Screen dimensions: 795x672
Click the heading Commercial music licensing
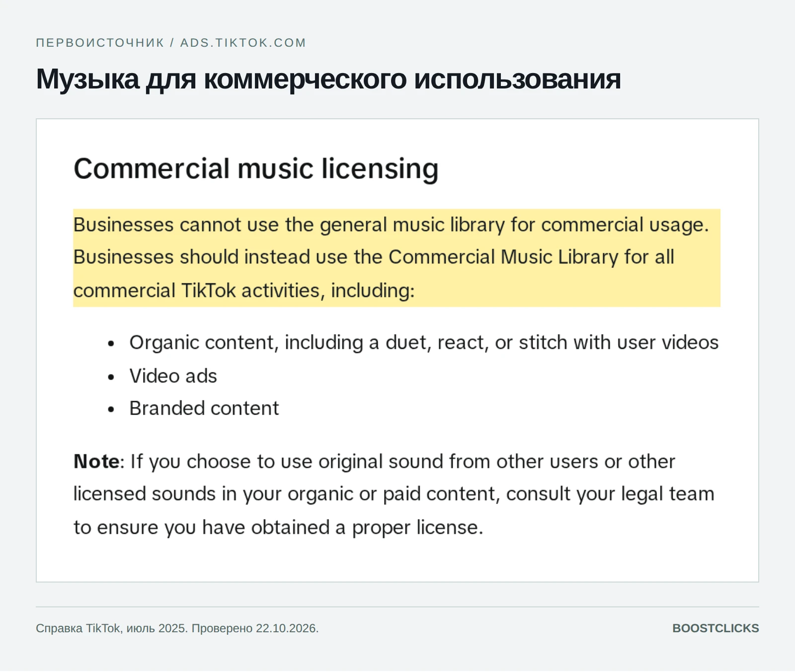256,169
